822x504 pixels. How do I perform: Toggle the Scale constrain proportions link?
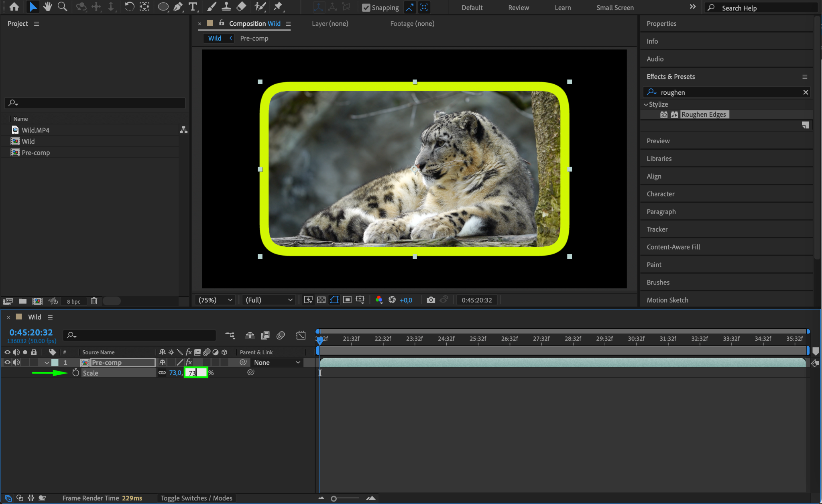pyautogui.click(x=162, y=373)
